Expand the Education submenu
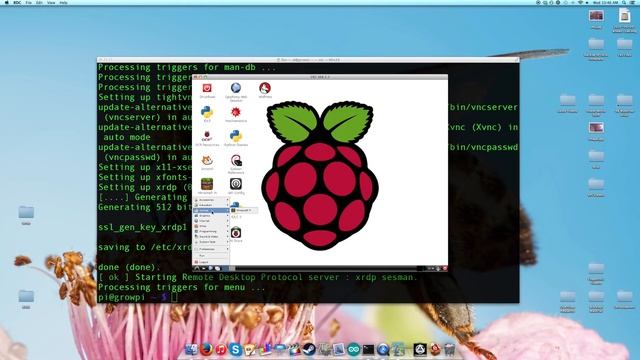The height and width of the screenshot is (360, 640). [211, 205]
